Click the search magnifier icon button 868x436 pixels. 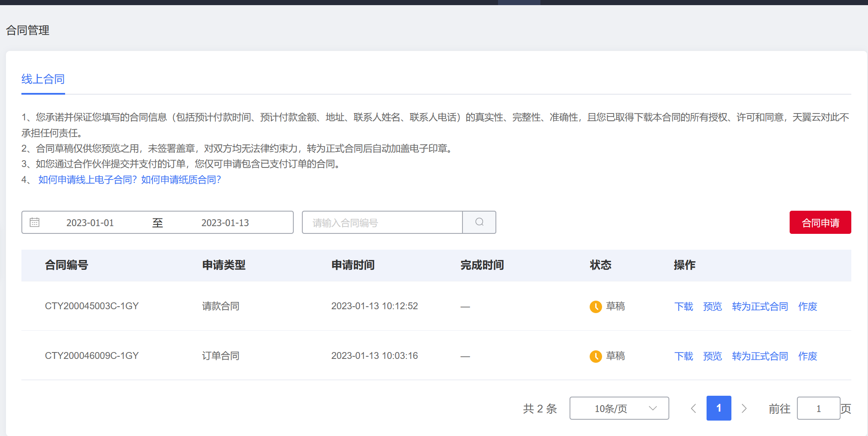[x=479, y=222]
